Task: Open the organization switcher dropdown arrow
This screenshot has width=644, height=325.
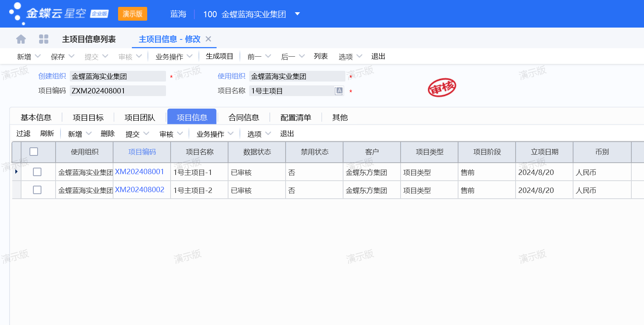Action: click(297, 14)
